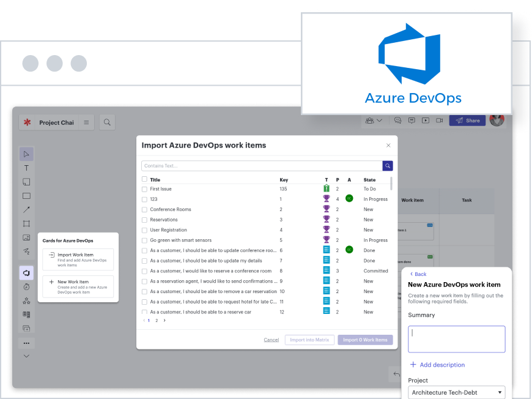This screenshot has height=399, width=532.
Task: Click the red asterisk logo
Action: [x=27, y=122]
